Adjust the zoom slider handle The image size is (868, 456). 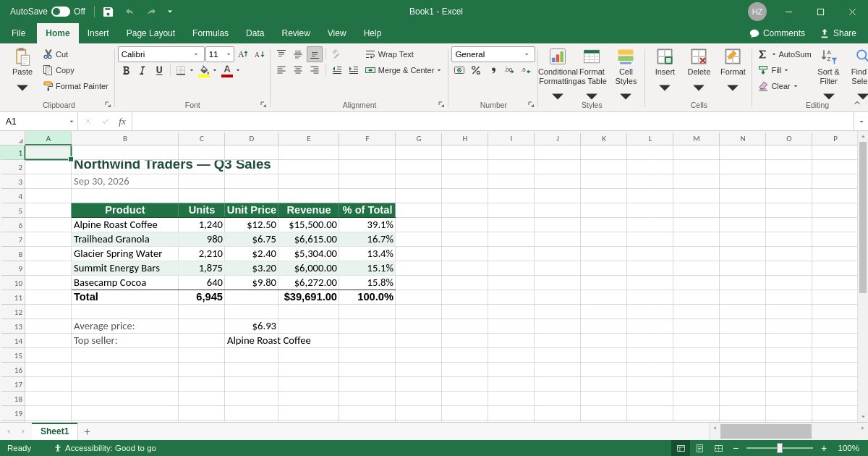[x=780, y=448]
